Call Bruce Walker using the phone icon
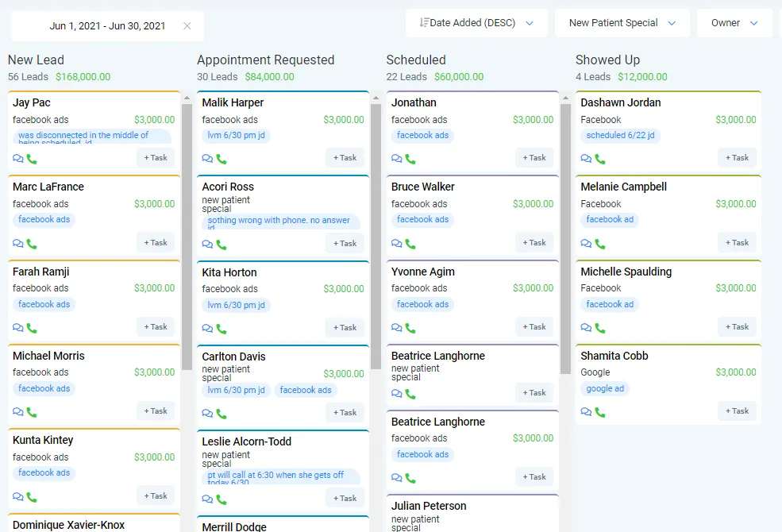The width and height of the screenshot is (782, 532). (x=410, y=244)
